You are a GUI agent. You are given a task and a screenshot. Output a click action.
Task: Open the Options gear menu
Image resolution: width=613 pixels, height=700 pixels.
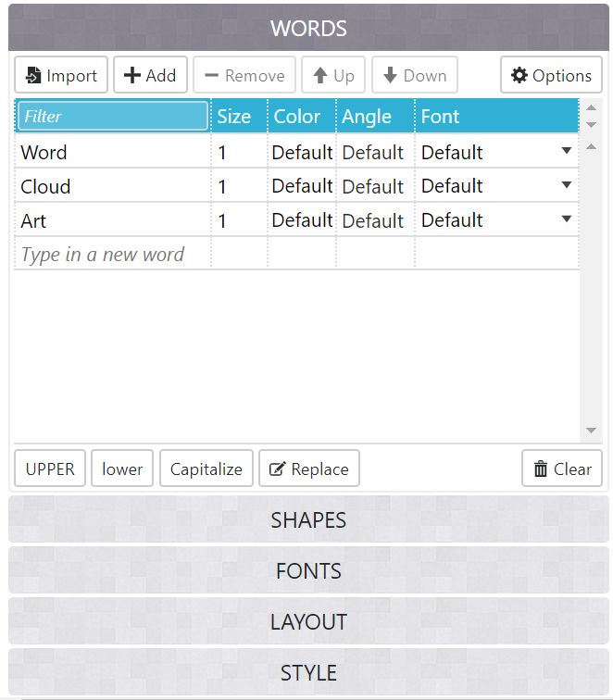(x=551, y=75)
